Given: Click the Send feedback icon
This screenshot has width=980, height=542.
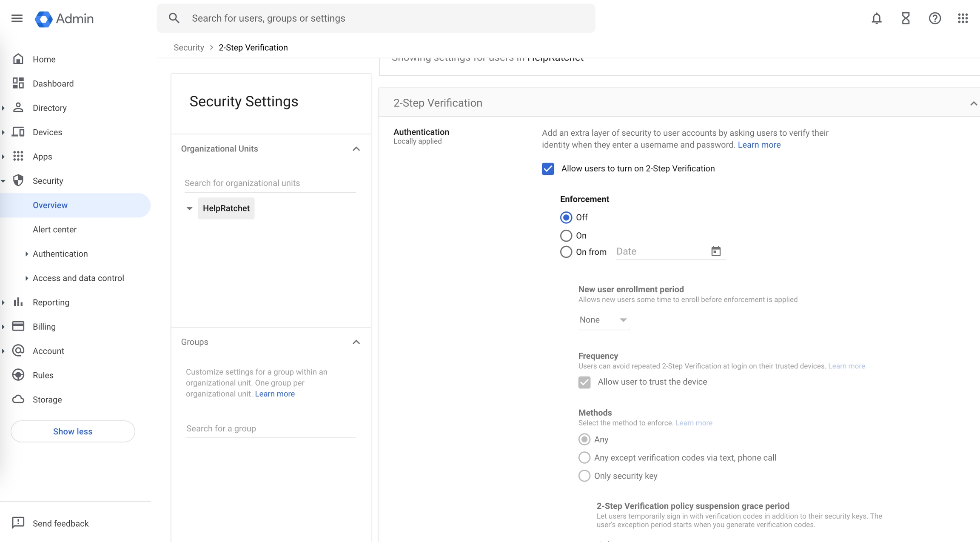Looking at the screenshot, I should pyautogui.click(x=18, y=523).
